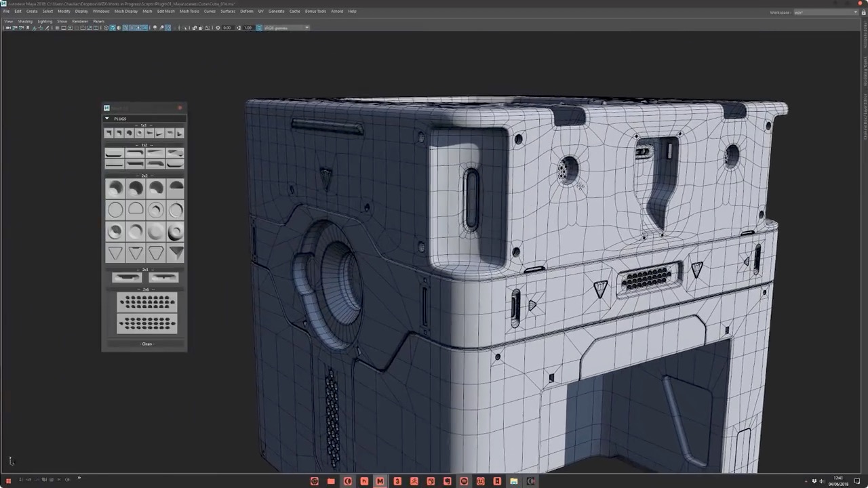Select a round vent plug thumbnail in 2x2 section
The height and width of the screenshot is (488, 868).
115,210
